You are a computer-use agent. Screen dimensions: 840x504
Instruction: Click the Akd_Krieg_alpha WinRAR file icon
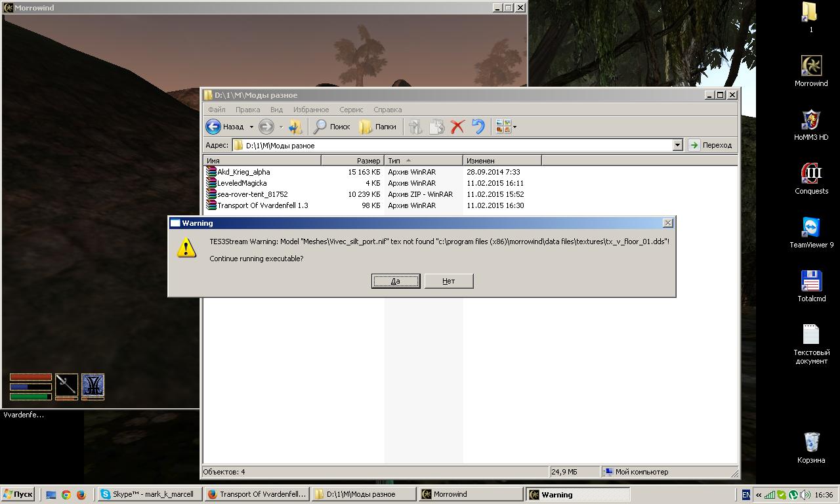211,172
